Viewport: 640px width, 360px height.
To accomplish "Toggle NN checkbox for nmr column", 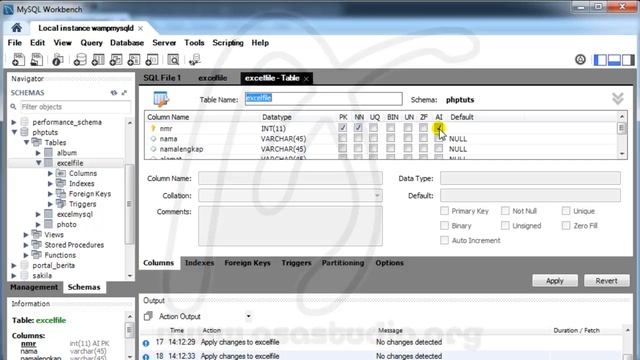I will point(358,128).
